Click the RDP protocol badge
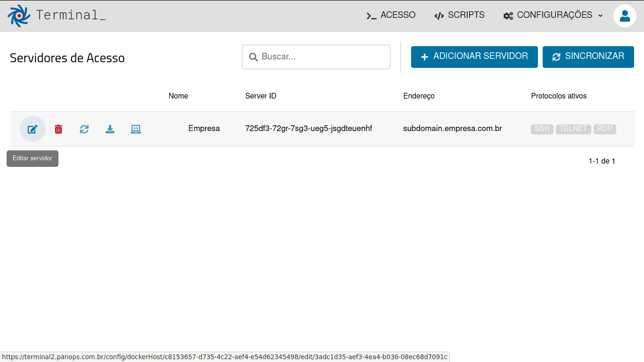Viewport: 644px width, 362px height. (x=605, y=129)
